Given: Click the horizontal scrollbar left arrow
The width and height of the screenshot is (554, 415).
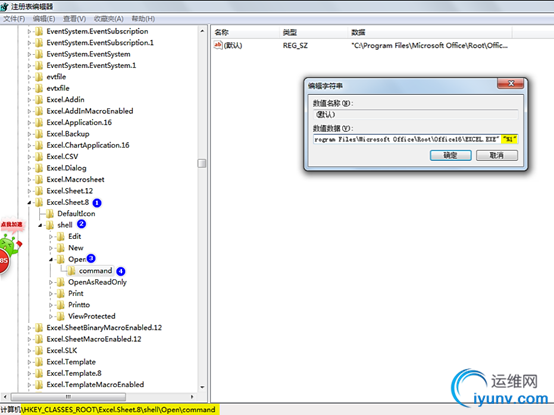Looking at the screenshot, I should point(5,397).
